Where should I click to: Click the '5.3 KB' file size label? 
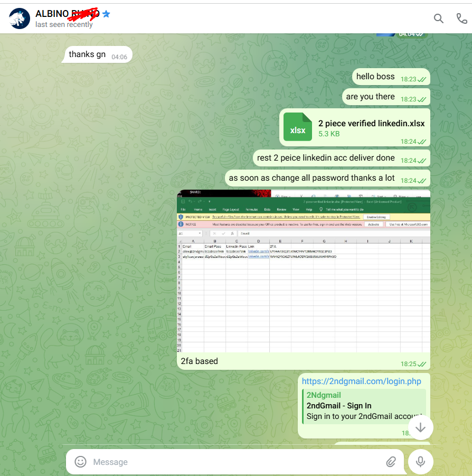pyautogui.click(x=329, y=134)
